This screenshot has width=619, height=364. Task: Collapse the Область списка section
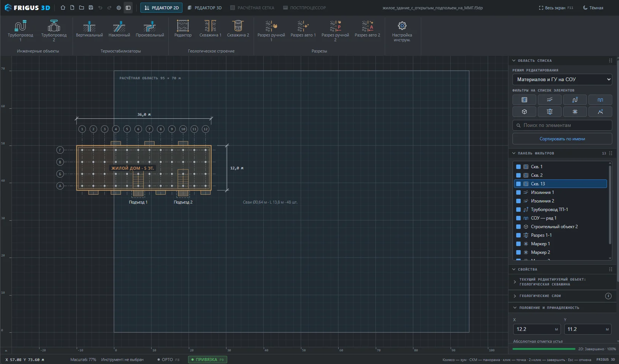514,61
